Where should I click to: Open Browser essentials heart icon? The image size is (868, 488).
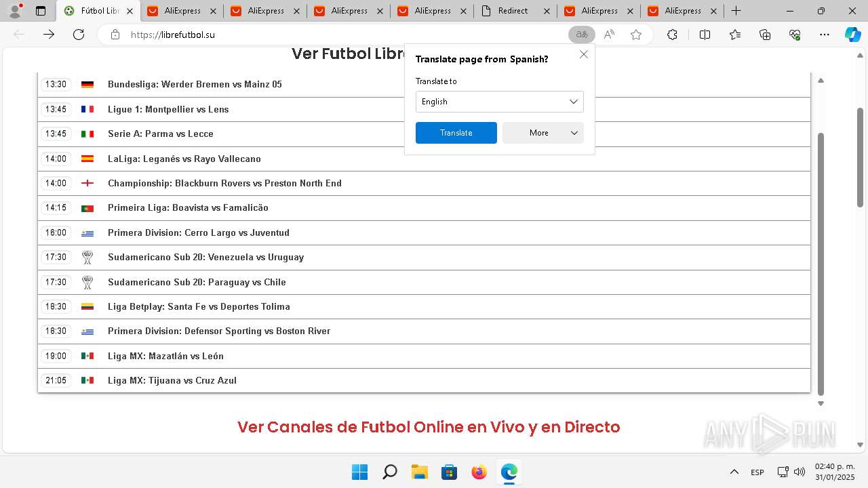click(795, 35)
